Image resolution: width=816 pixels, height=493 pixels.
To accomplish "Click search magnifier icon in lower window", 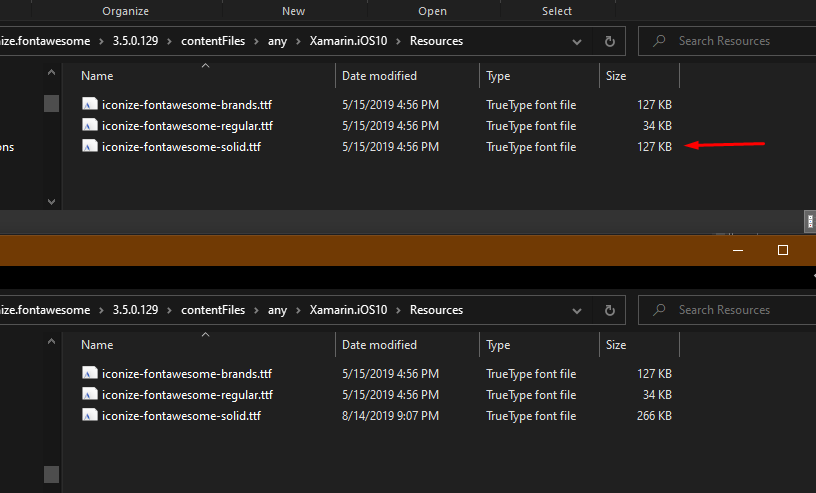I will (659, 310).
